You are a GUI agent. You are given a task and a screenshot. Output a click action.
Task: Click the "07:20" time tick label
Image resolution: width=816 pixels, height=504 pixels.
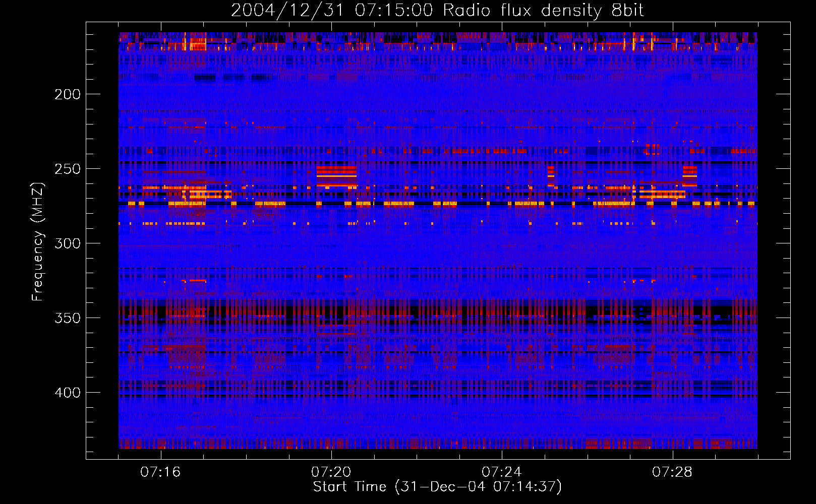click(x=331, y=472)
